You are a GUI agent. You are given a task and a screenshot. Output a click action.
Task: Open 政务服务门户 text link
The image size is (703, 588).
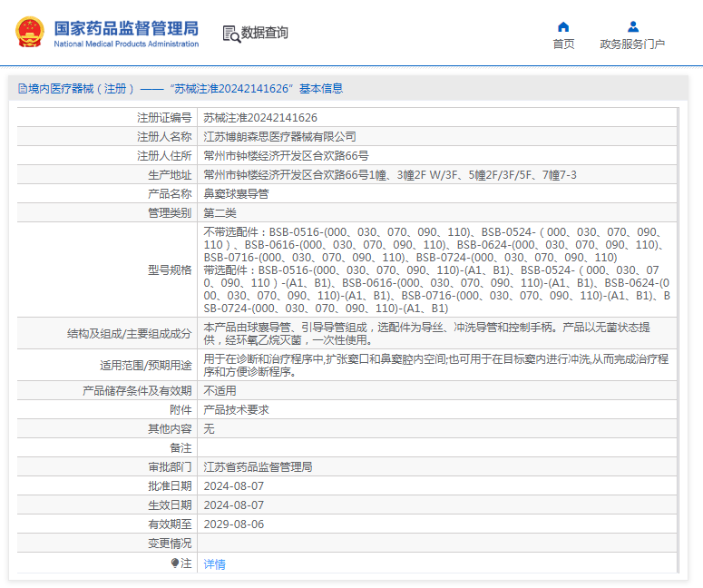(632, 44)
